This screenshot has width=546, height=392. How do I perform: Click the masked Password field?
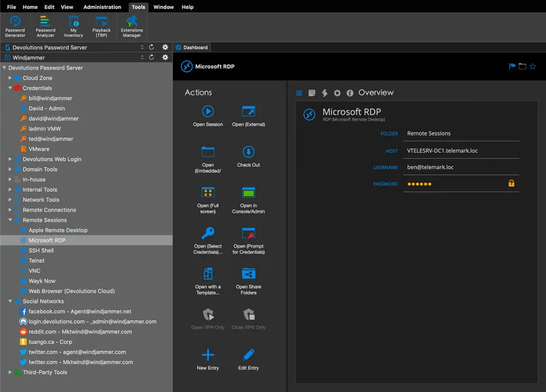pyautogui.click(x=461, y=184)
